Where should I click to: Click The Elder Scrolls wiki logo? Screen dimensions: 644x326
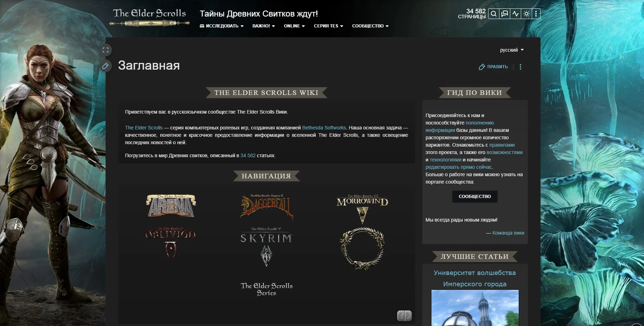point(150,18)
